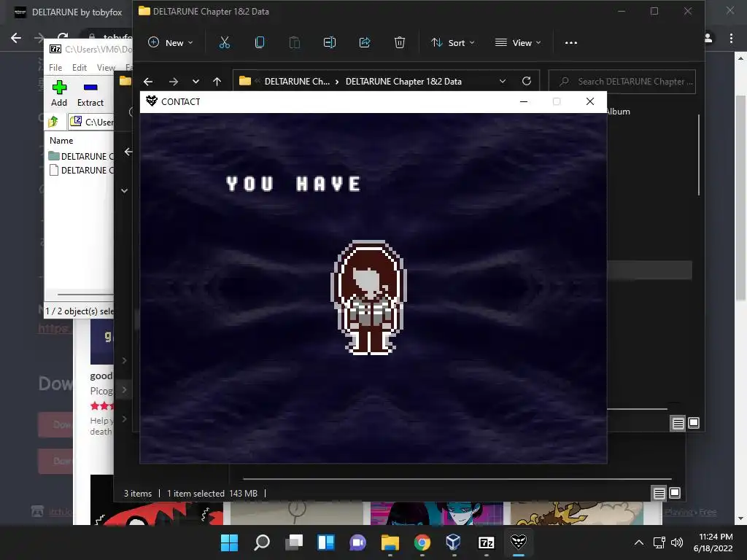Select the DELTARUNE folder row in 7-Zip
Screen dimensions: 747x560
[x=80, y=156]
